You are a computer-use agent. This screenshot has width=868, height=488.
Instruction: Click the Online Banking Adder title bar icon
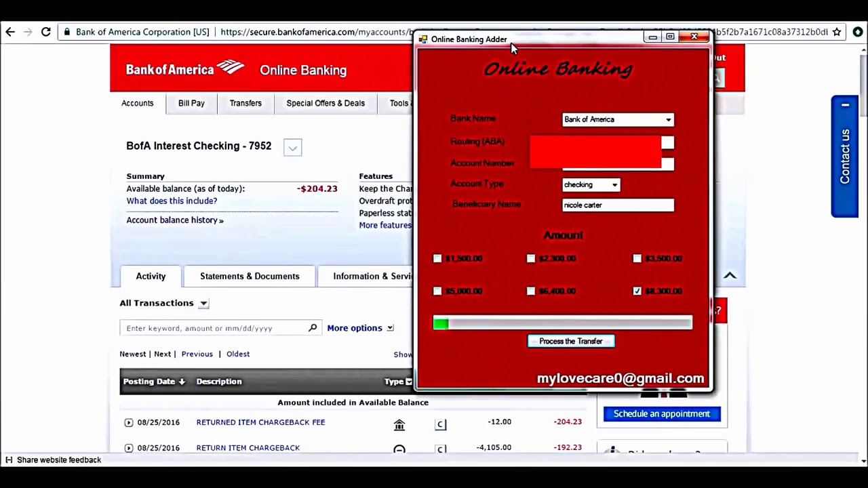(423, 39)
